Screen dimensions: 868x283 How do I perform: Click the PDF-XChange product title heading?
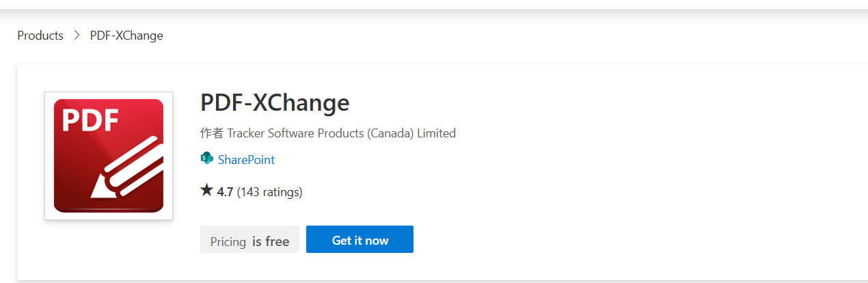(275, 103)
